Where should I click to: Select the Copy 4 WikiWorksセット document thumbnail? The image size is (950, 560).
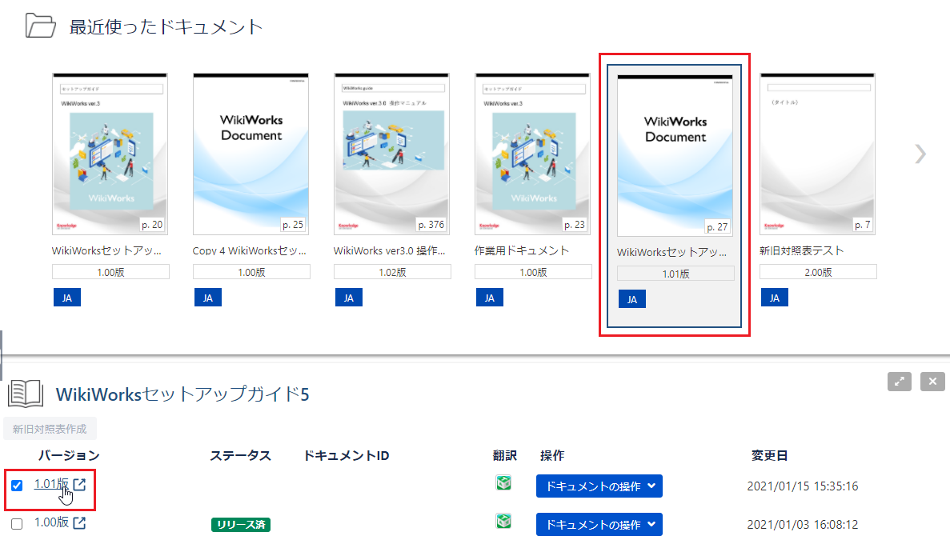click(x=251, y=154)
